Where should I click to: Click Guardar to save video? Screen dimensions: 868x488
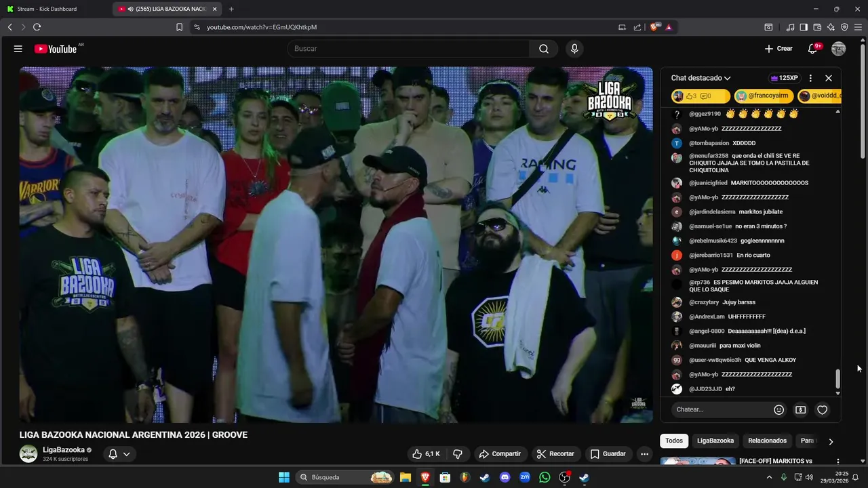pos(608,454)
